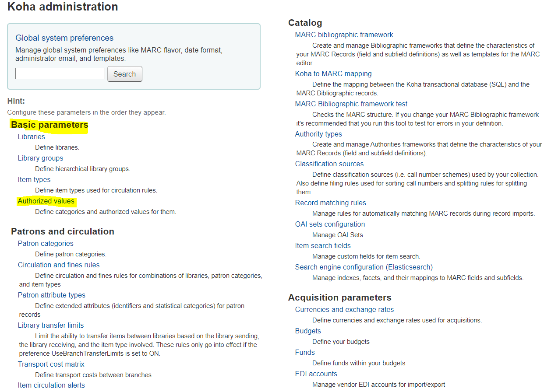Open MARC Bibliographic framework test link
Viewport: 544px width, 392px height.
click(x=351, y=104)
